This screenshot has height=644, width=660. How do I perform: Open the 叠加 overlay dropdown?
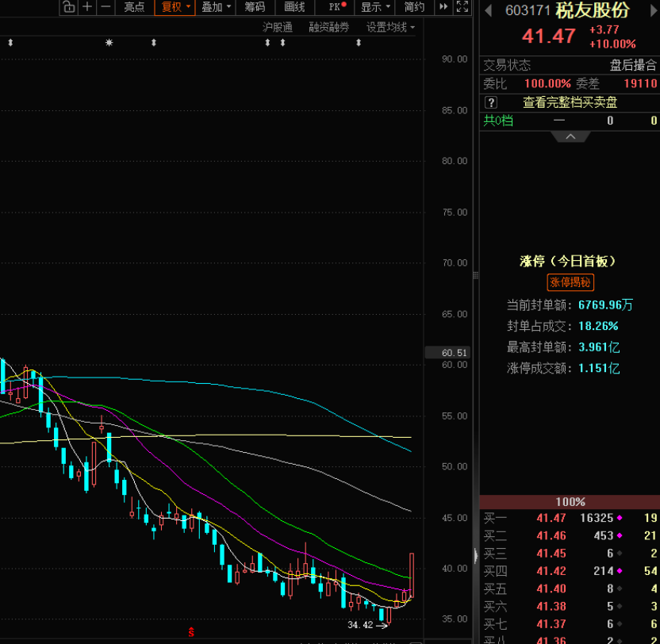pos(216,7)
